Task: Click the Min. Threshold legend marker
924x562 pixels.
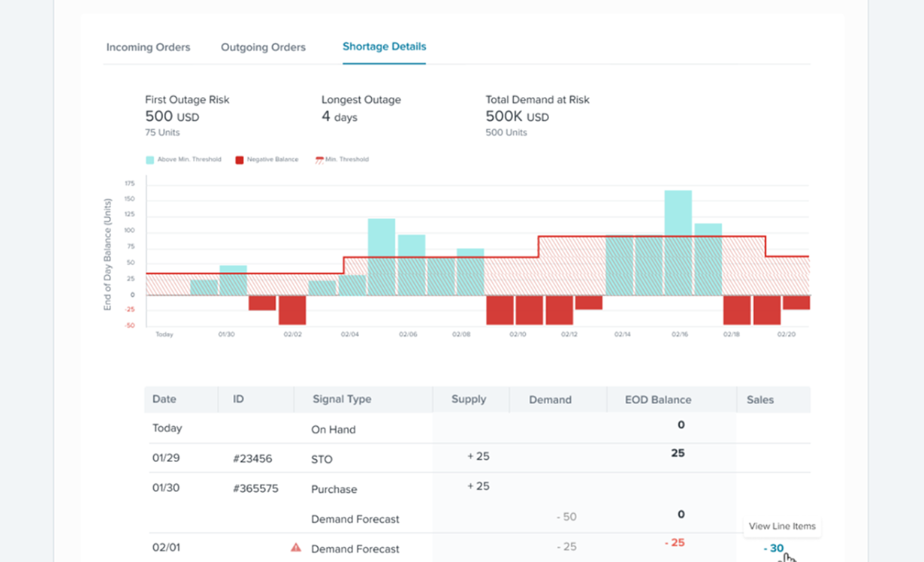Action: coord(319,160)
